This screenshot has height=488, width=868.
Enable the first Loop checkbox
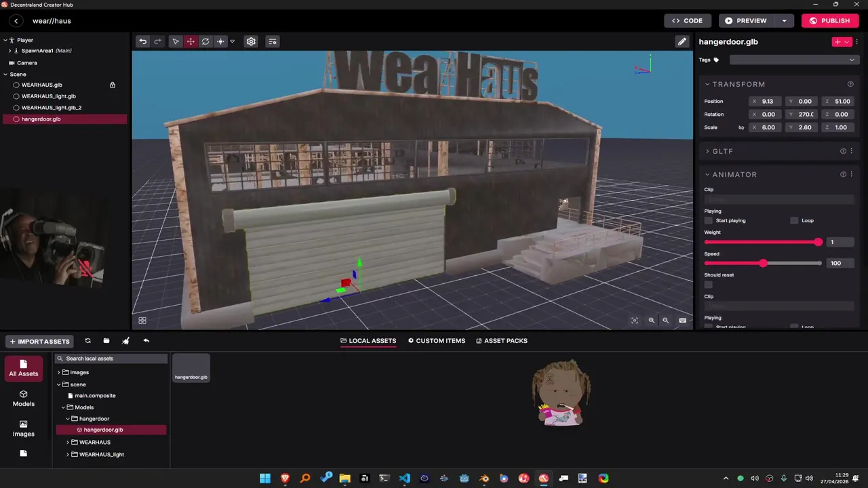[794, 220]
